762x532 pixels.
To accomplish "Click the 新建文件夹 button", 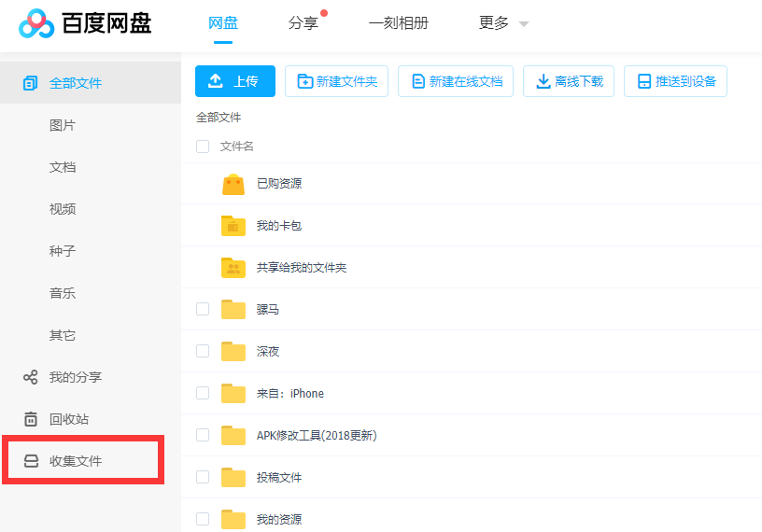I will pyautogui.click(x=336, y=81).
